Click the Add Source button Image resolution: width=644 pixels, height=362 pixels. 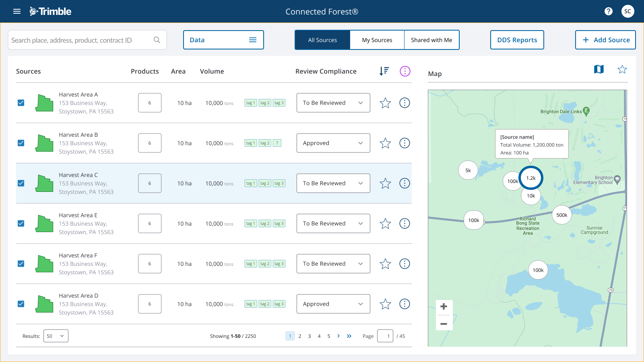pos(605,40)
